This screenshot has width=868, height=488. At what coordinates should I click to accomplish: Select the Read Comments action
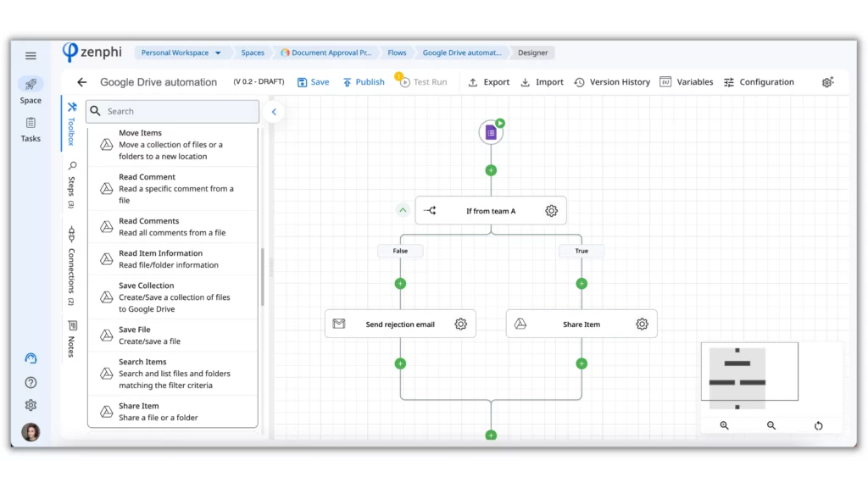[173, 227]
